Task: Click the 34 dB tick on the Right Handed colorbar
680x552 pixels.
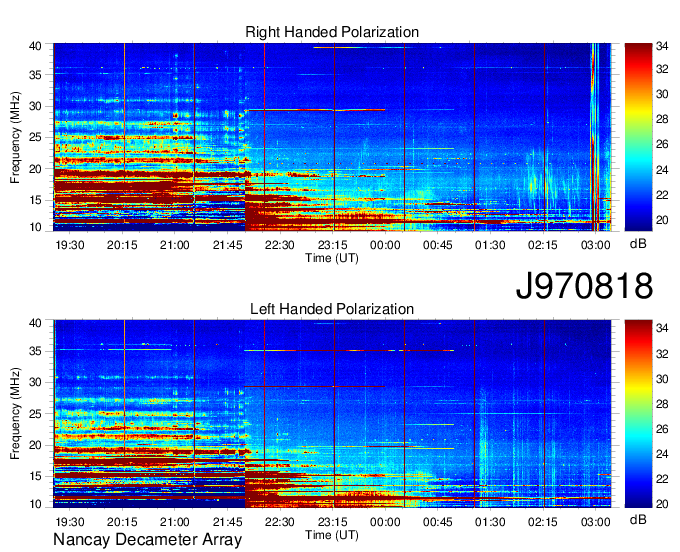Action: pyautogui.click(x=662, y=47)
